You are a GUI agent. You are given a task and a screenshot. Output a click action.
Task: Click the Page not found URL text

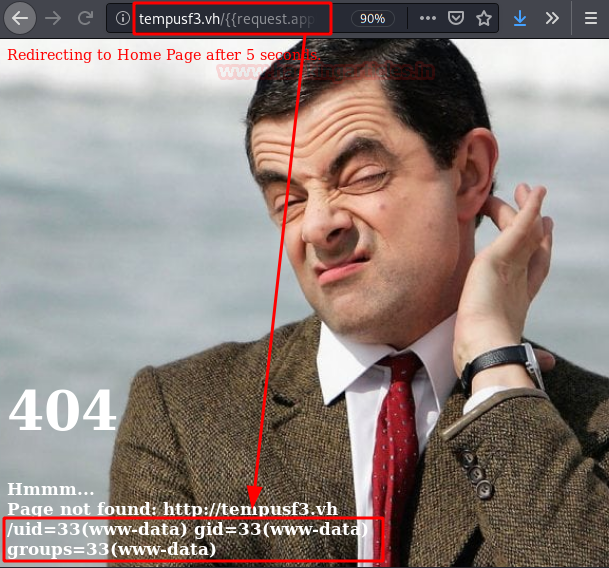point(172,509)
